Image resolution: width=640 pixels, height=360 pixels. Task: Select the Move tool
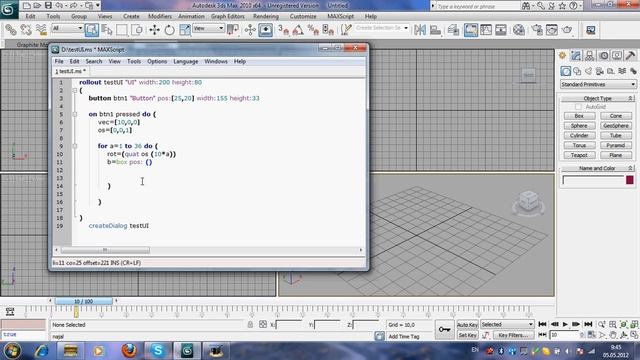154,30
